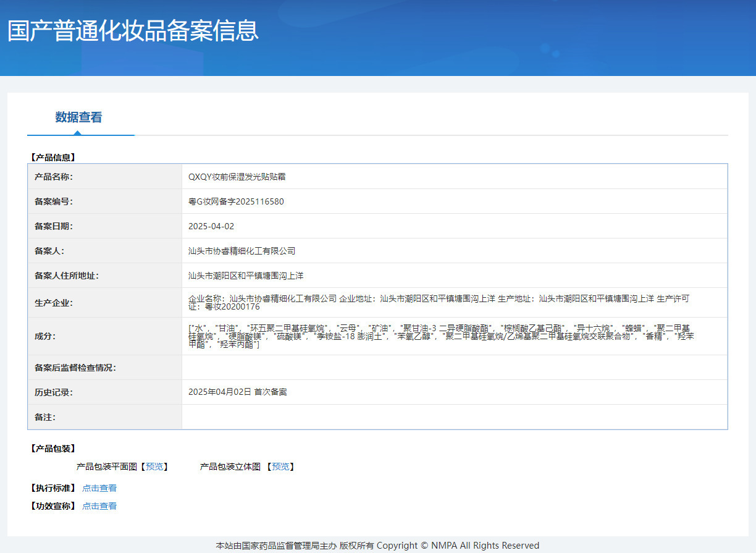Click the 历史记录 row label
This screenshot has height=553, width=756.
54,392
